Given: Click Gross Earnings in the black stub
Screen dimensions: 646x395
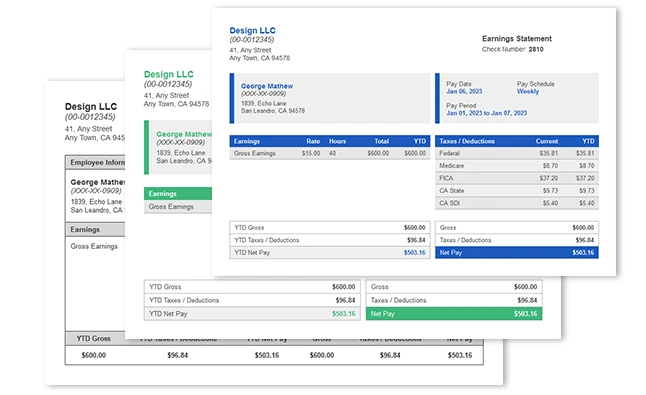Looking at the screenshot, I should (94, 246).
